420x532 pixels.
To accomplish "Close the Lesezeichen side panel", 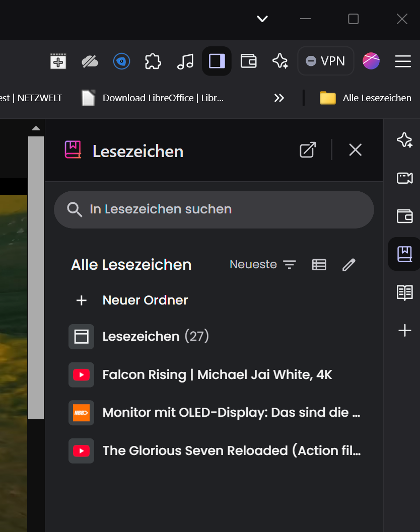I will (x=355, y=149).
